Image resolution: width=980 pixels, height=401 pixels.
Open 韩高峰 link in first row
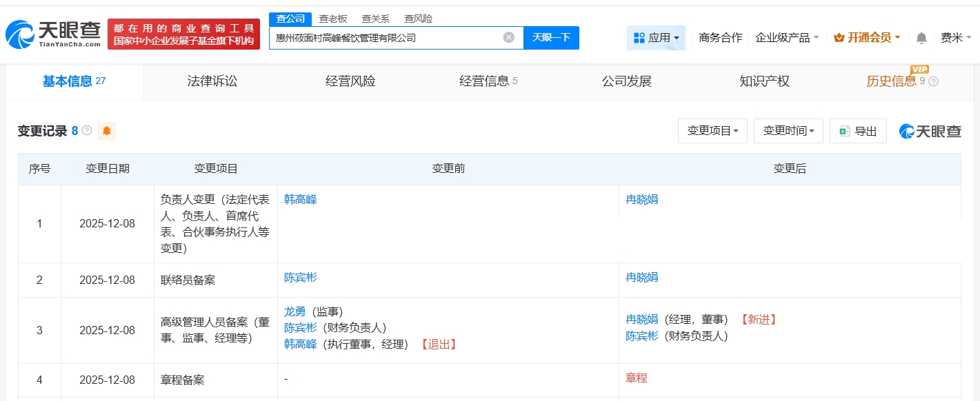301,200
